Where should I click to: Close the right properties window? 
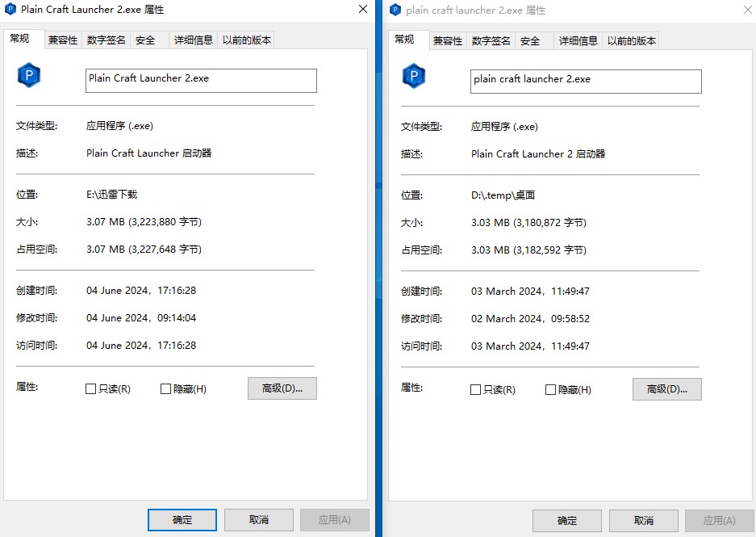pos(747,10)
